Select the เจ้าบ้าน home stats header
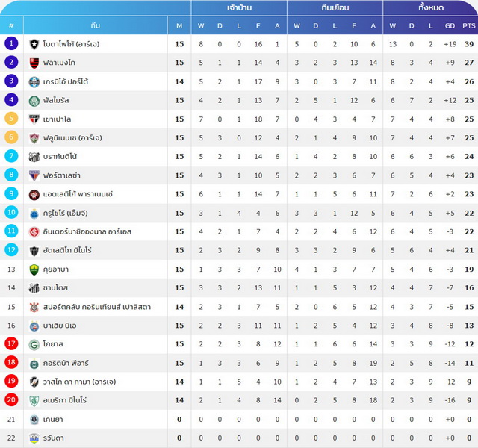Image resolution: width=478 pixels, height=448 pixels. pos(239,7)
